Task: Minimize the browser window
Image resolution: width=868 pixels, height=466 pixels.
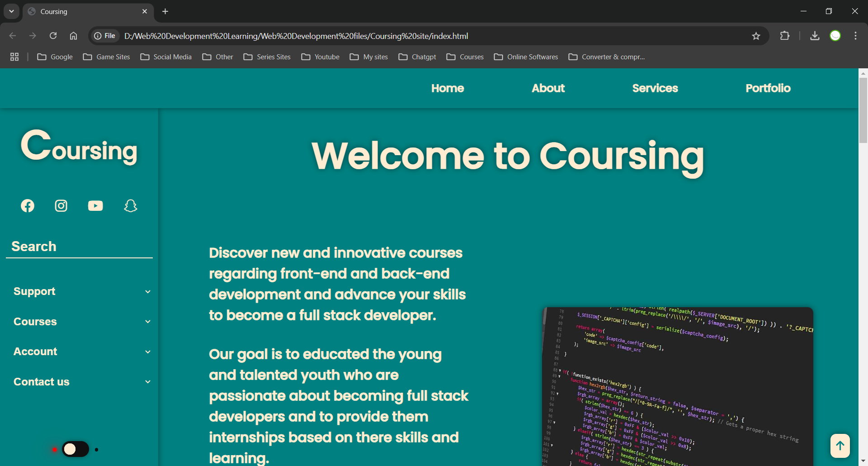Action: tap(803, 11)
